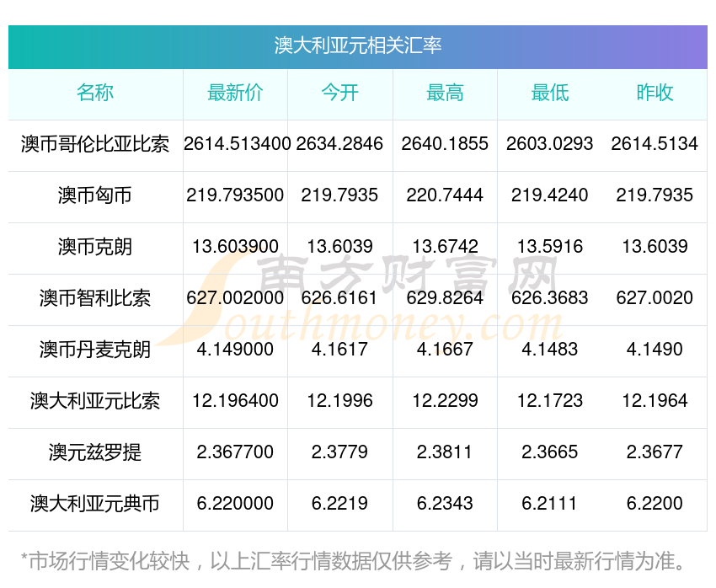716x588 pixels.
Task: Click opening value 6.2219
Action: coord(339,504)
